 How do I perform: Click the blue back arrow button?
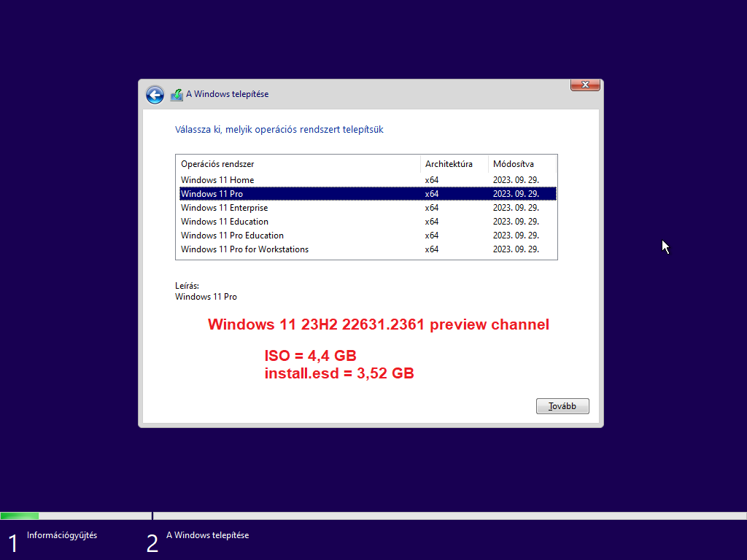coord(155,95)
